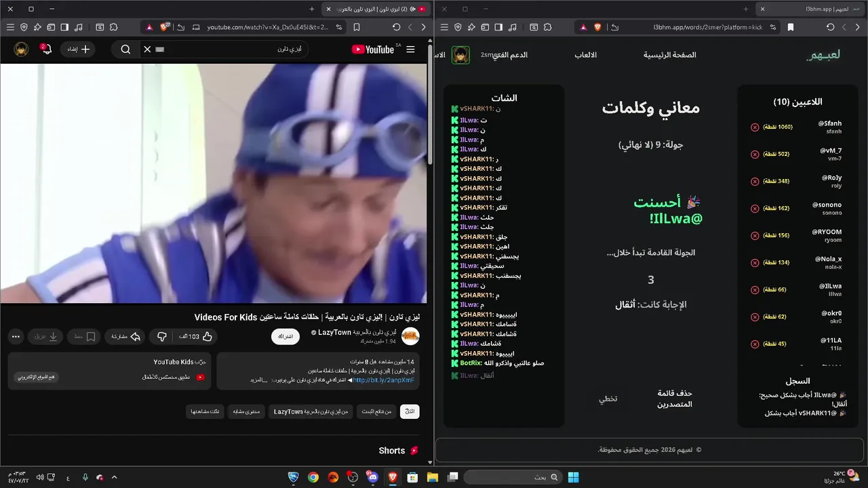The width and height of the screenshot is (868, 488).
Task: Click the تخطي skip button
Action: 608,399
